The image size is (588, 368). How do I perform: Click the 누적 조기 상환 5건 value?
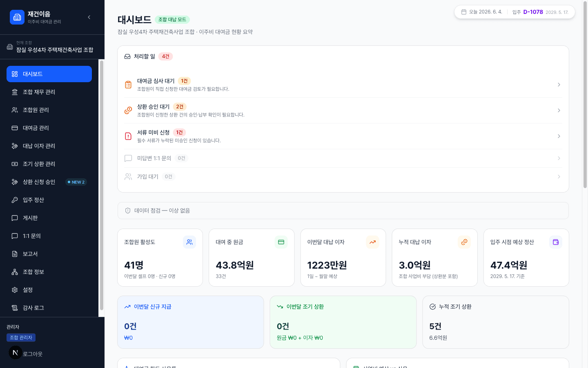tap(435, 326)
